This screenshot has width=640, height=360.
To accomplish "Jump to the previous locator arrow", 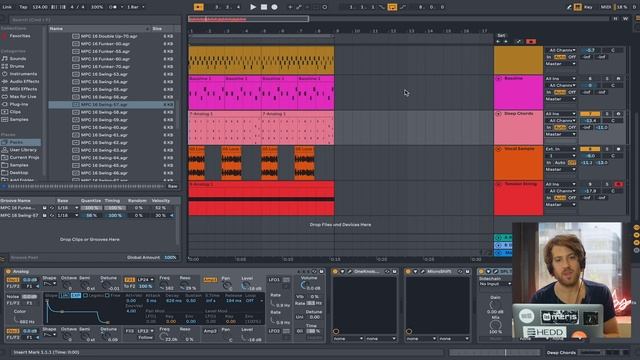I will tap(498, 42).
